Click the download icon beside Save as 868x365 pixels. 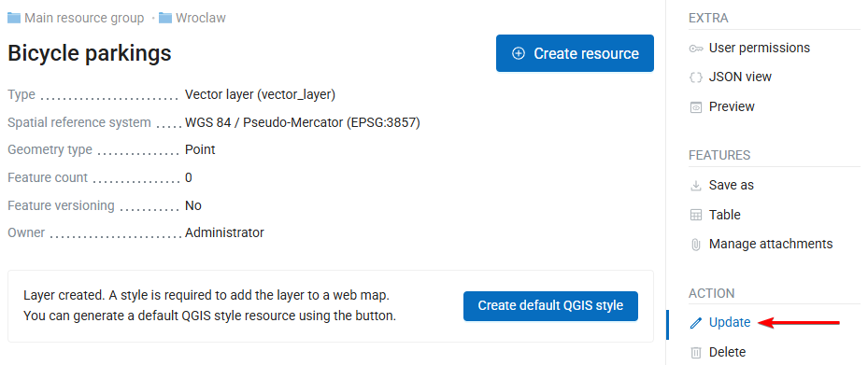(696, 186)
